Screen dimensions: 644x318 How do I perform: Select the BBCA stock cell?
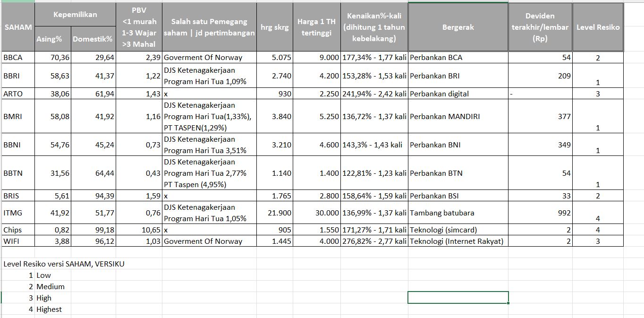pos(18,58)
